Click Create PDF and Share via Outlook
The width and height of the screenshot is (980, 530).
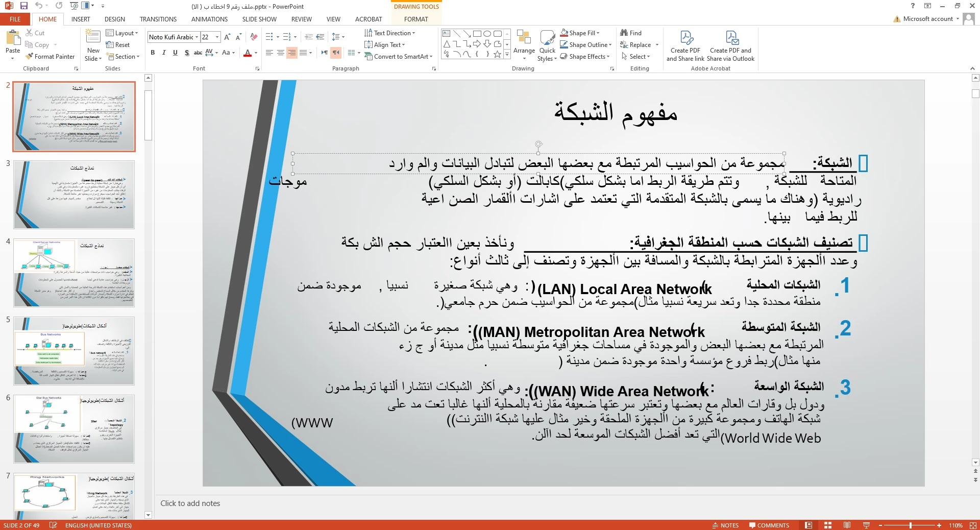point(730,46)
